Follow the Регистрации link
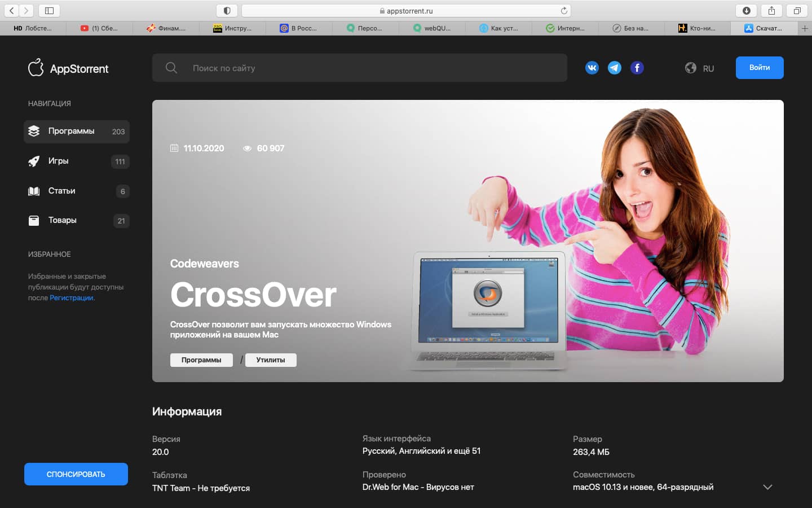The height and width of the screenshot is (508, 812). (x=72, y=297)
